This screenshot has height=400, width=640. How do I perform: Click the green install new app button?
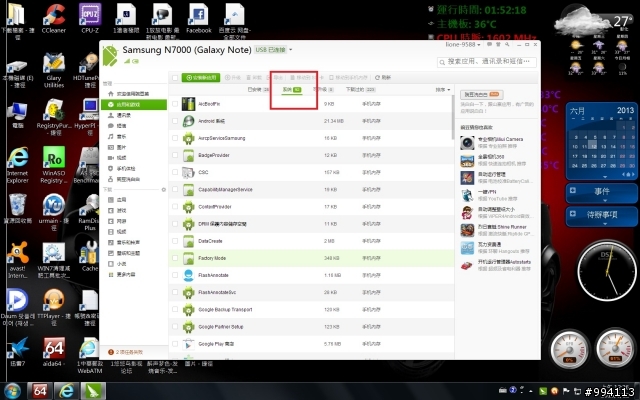(x=201, y=78)
